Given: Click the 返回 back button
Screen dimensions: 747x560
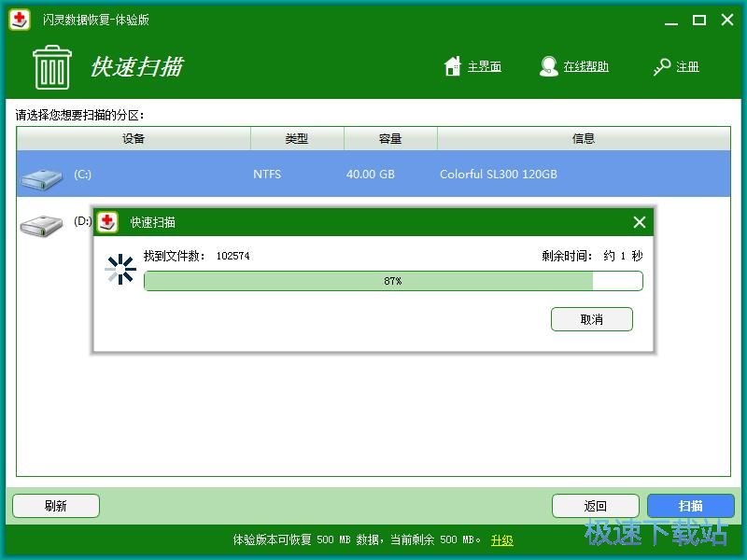Looking at the screenshot, I should (x=596, y=506).
